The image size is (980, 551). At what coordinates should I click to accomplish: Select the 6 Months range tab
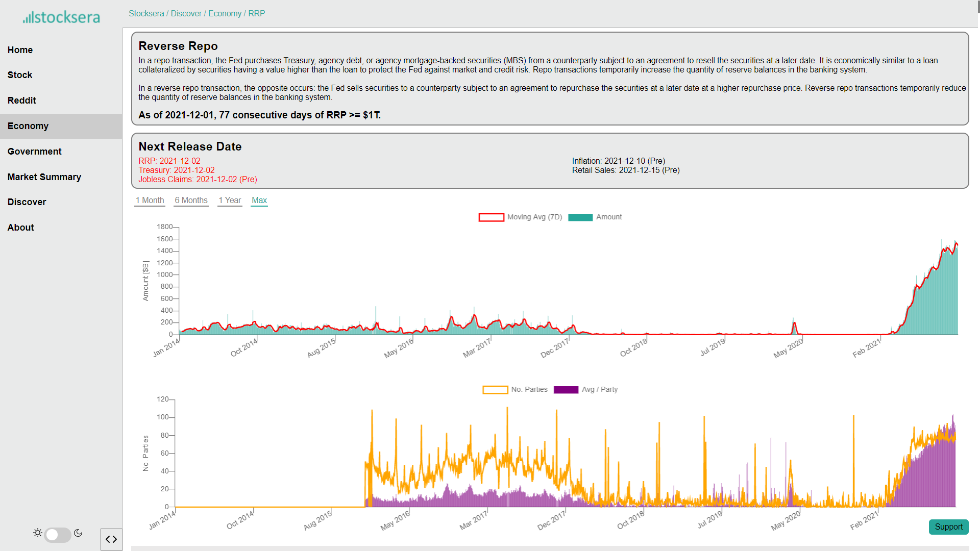191,201
